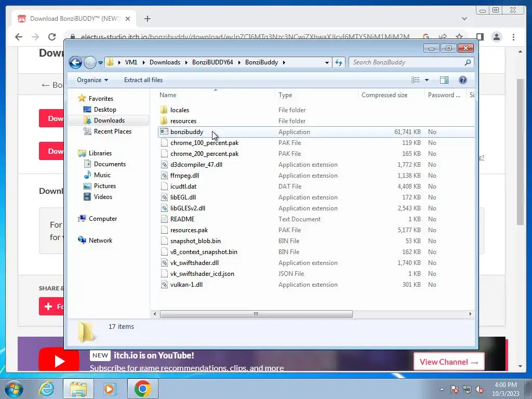The height and width of the screenshot is (399, 532).
Task: Select vk_swiftshader_icd.json file
Action: pos(202,273)
